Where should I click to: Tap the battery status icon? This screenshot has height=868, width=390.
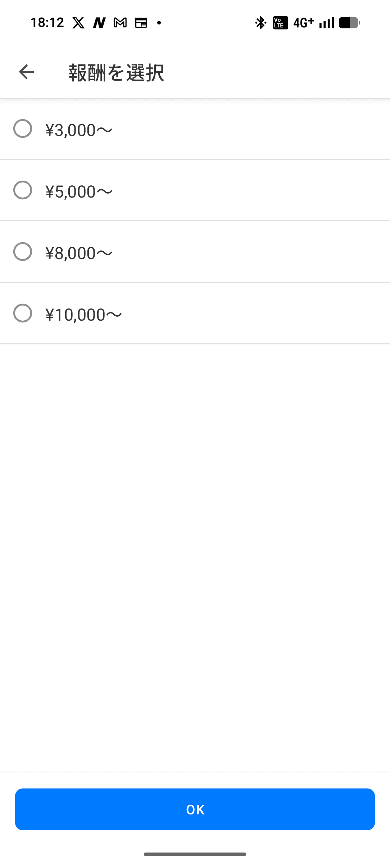(x=349, y=23)
